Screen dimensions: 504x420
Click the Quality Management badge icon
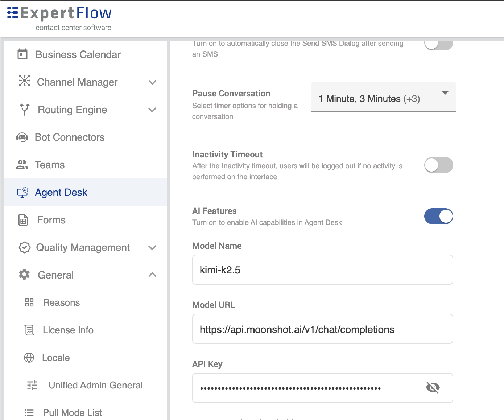tap(24, 247)
